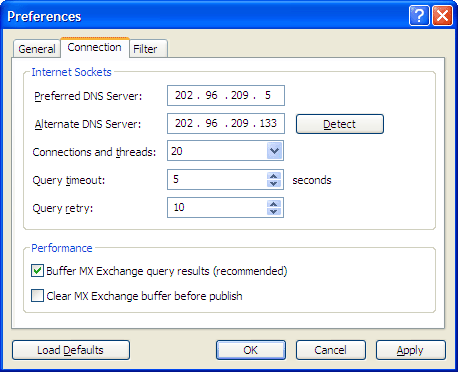Viewport: 458px width, 372px height.
Task: Click Load Defaults button
Action: coord(71,350)
